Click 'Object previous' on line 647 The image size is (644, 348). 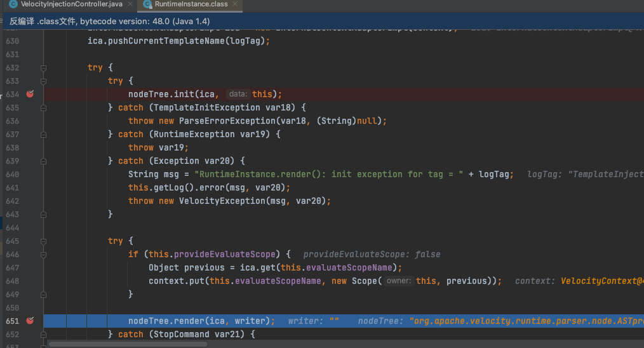[187, 267]
